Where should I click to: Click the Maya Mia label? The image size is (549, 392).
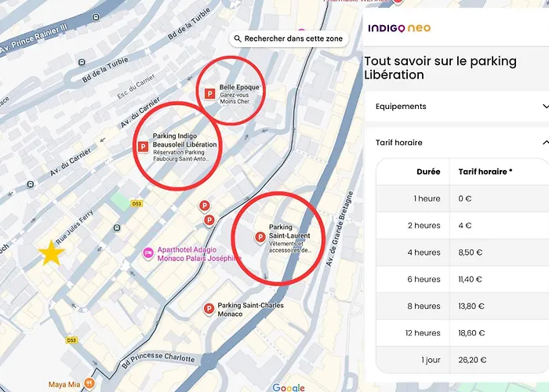click(x=64, y=385)
